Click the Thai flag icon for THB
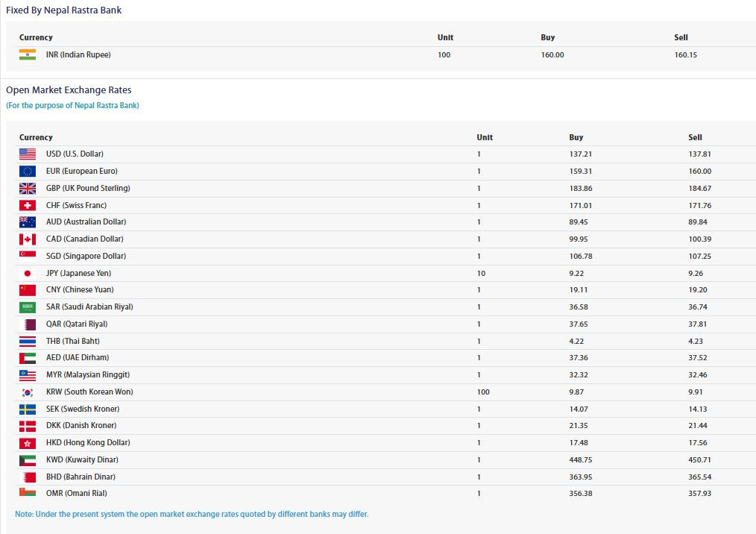This screenshot has width=756, height=534. [x=28, y=342]
